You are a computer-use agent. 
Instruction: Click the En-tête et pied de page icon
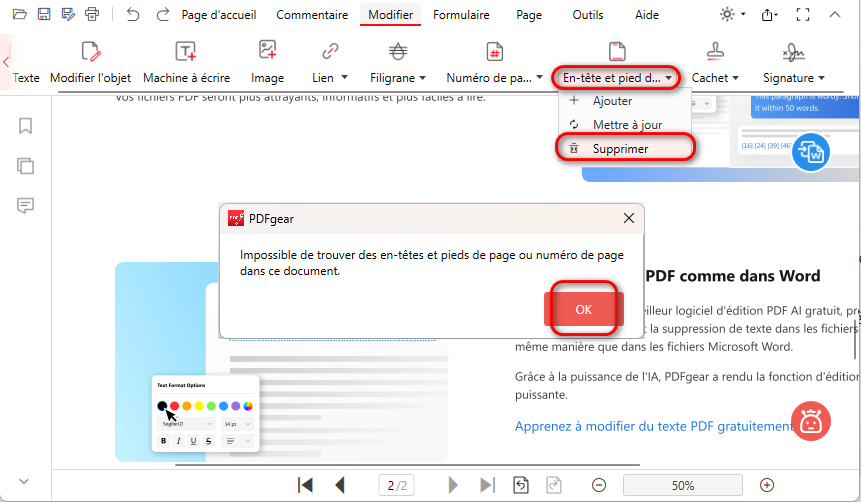617,52
